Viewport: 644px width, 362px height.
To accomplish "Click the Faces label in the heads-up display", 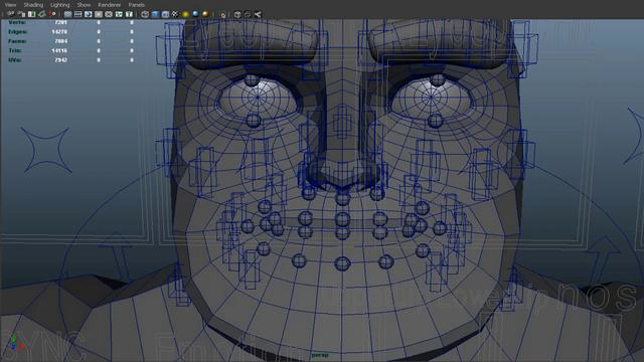I will (x=17, y=41).
